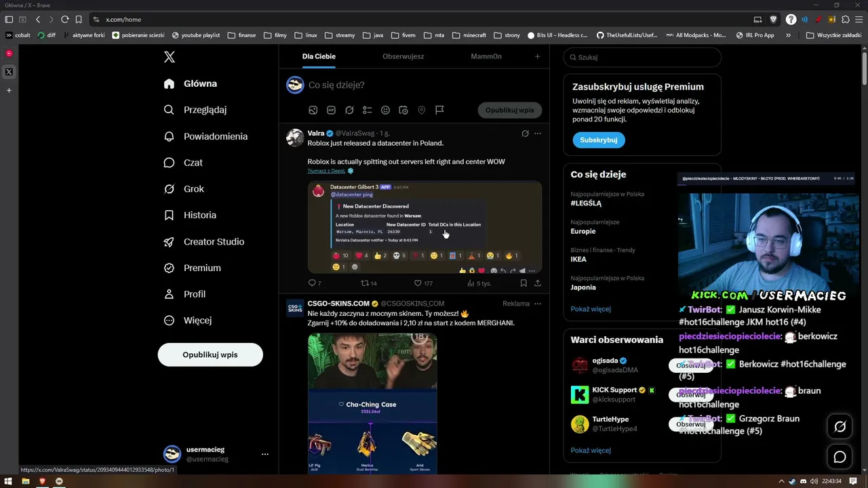The width and height of the screenshot is (868, 488).
Task: Tag a location in the post
Action: [x=421, y=110]
